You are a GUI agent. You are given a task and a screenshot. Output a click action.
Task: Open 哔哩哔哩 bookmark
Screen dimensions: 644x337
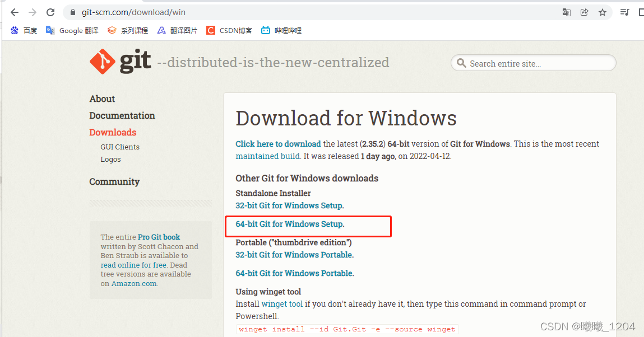click(x=281, y=30)
